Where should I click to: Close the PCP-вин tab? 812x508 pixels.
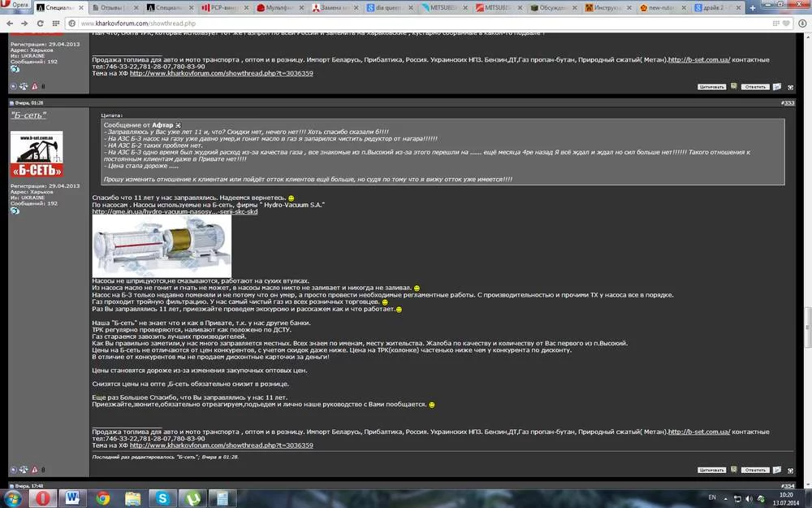246,8
